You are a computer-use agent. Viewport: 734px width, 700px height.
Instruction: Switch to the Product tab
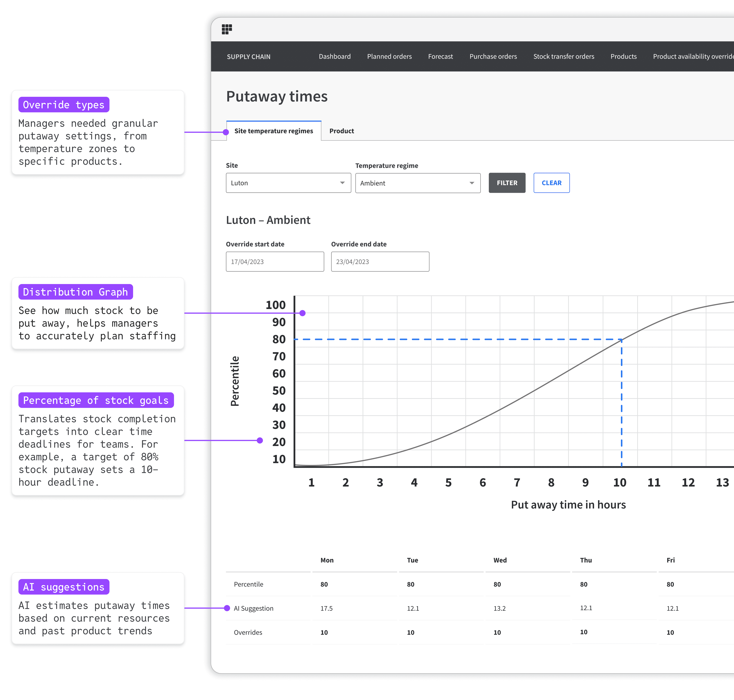pos(341,131)
